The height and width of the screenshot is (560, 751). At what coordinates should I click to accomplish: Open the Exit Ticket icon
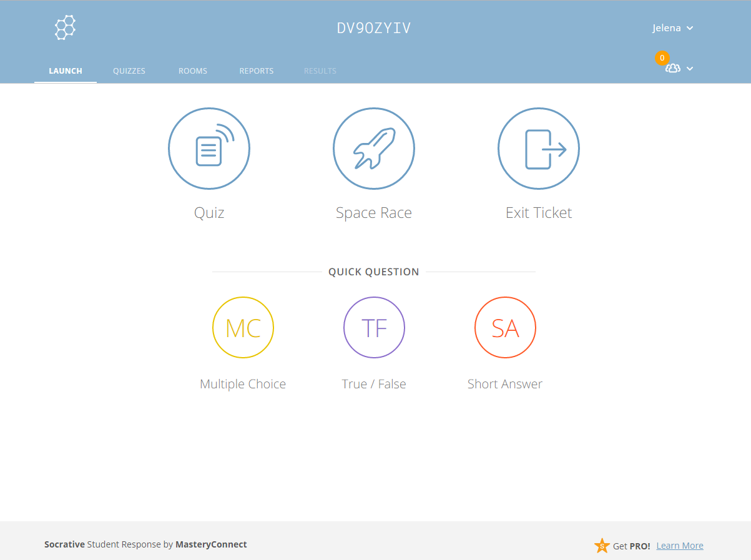[538, 149]
